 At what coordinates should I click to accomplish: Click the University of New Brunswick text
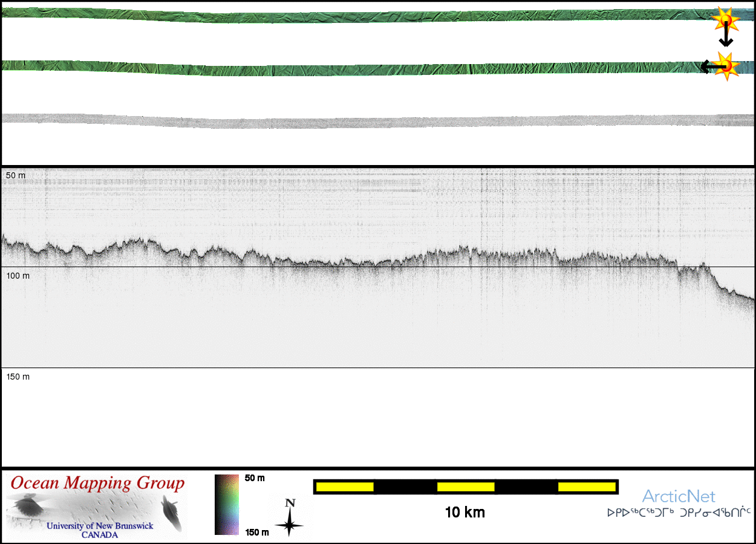100,526
